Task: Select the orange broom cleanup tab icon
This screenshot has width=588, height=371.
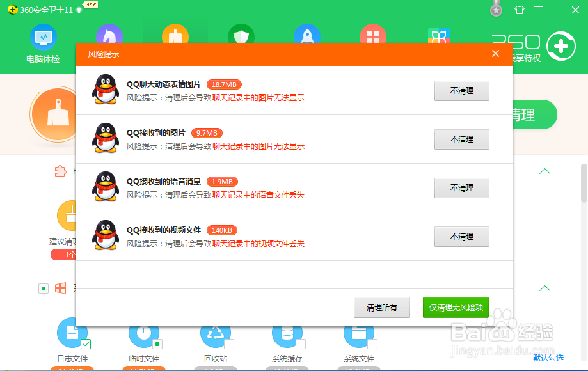Action: point(175,34)
